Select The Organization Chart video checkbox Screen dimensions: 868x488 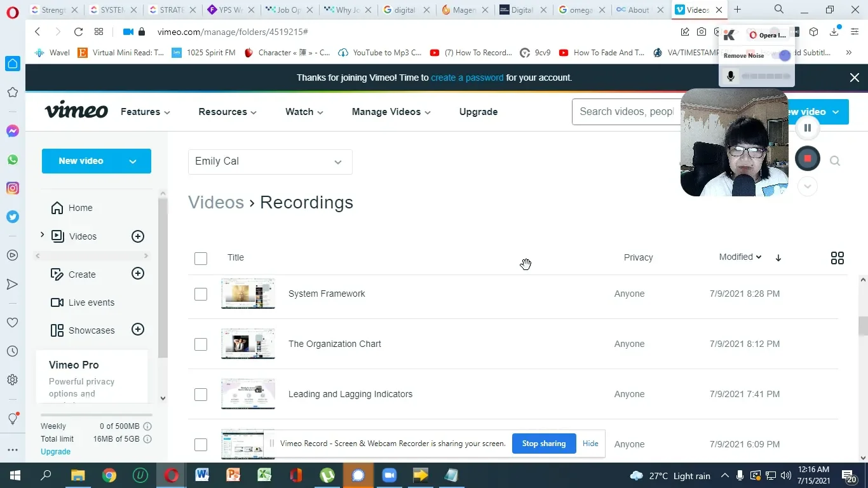[201, 344]
